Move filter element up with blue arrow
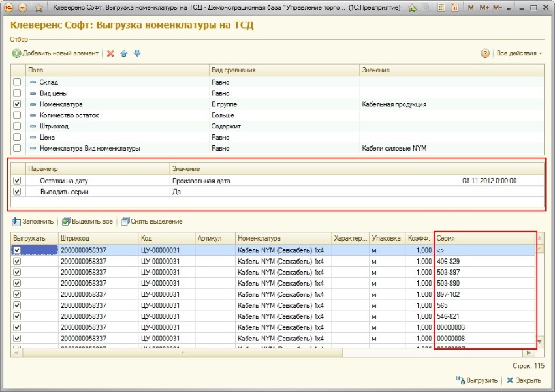555x392 pixels. point(124,53)
